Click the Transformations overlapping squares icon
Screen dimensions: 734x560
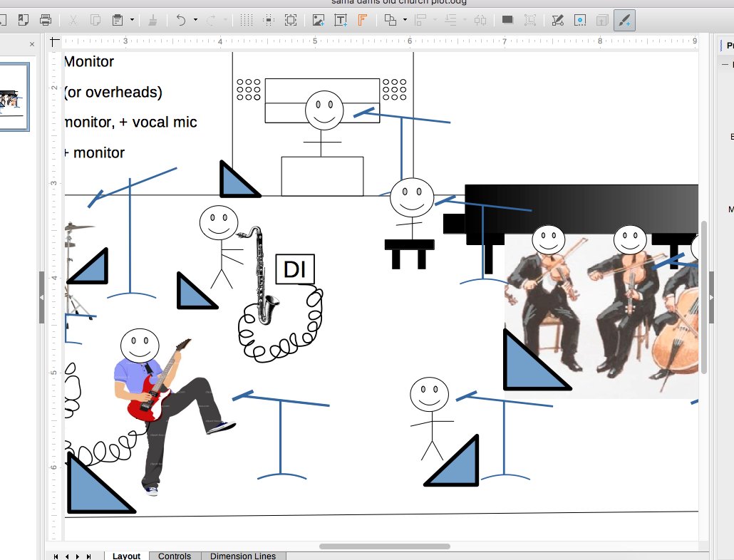click(x=390, y=20)
